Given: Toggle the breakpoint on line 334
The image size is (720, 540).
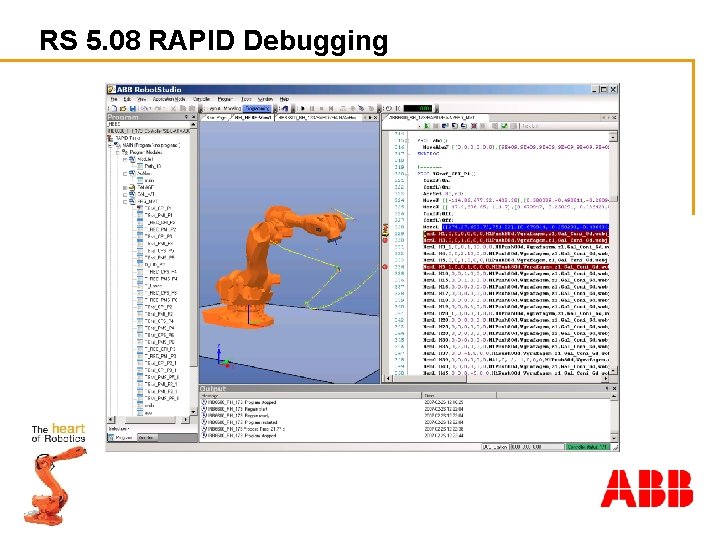Looking at the screenshot, I should [x=385, y=267].
